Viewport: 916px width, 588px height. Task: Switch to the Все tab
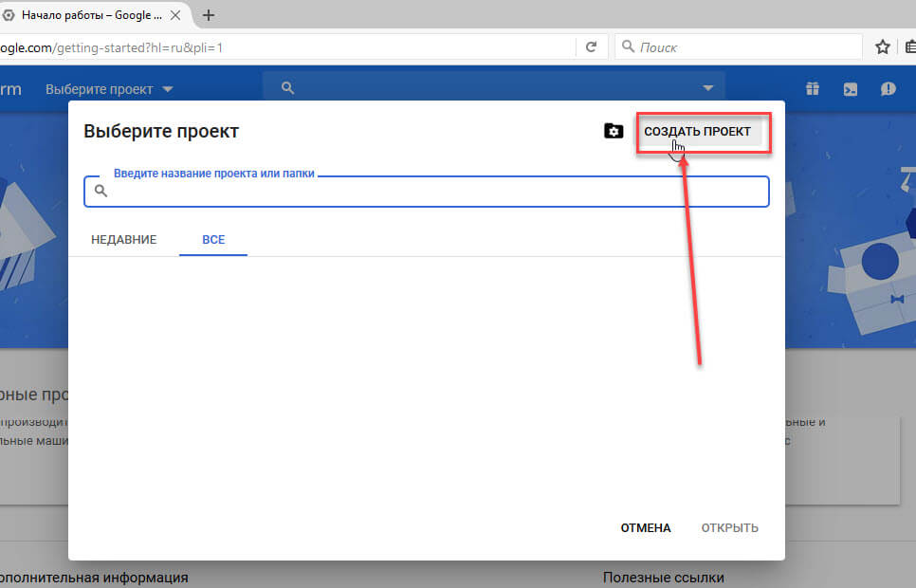(x=213, y=240)
